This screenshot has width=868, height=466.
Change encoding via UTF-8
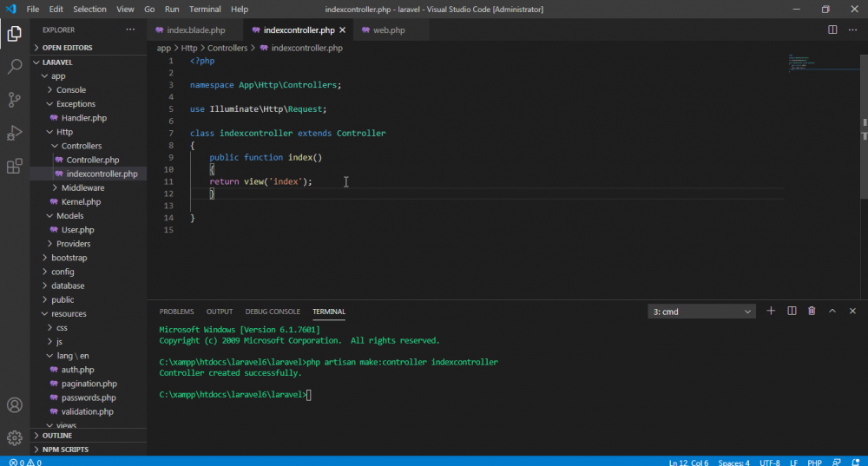pyautogui.click(x=769, y=463)
